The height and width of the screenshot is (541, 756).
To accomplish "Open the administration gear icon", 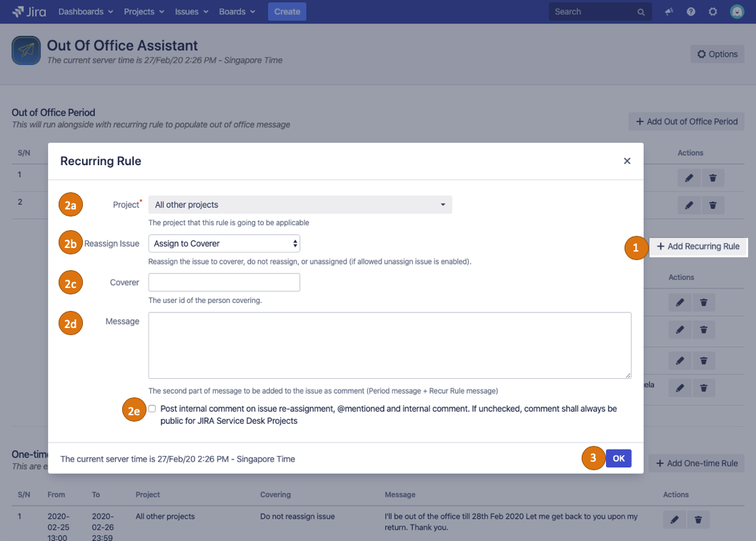I will tap(712, 12).
